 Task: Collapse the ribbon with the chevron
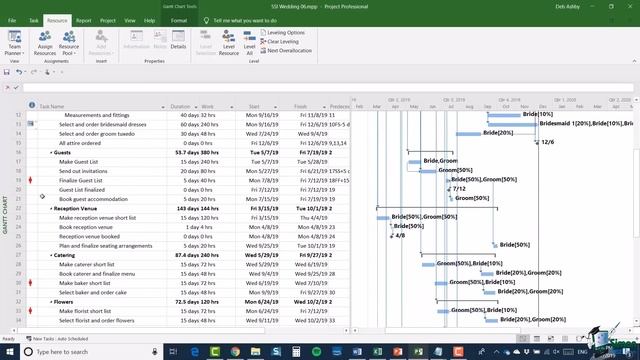click(x=634, y=61)
